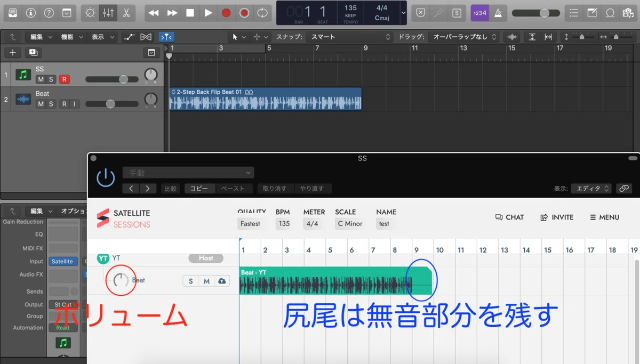Click the Beat track waveform icon
This screenshot has height=364, width=640.
pos(23,99)
